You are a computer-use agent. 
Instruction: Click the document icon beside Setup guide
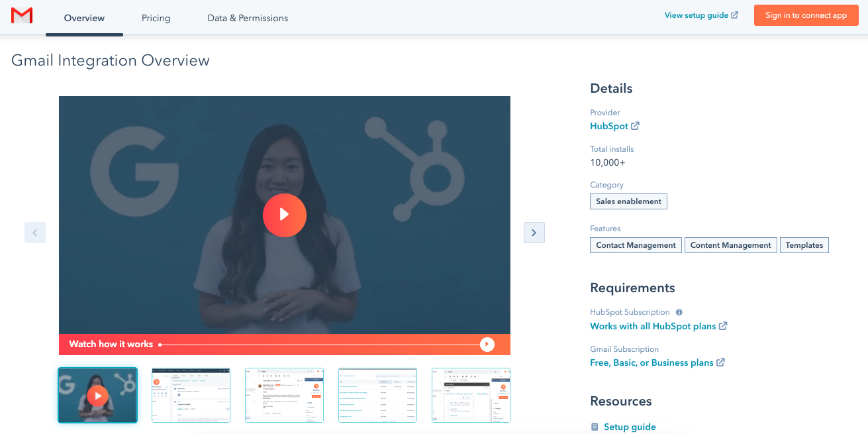click(595, 427)
